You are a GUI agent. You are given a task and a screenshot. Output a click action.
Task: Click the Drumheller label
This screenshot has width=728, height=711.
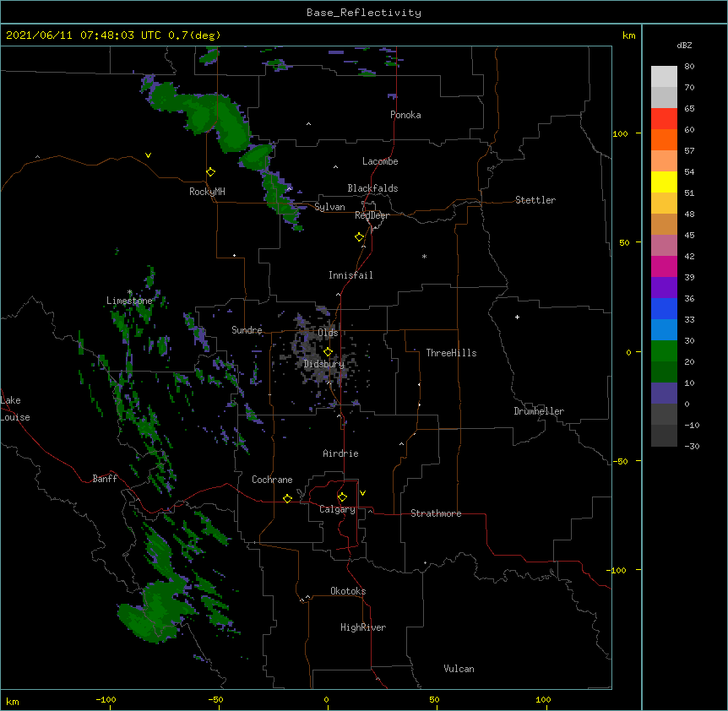pos(539,411)
